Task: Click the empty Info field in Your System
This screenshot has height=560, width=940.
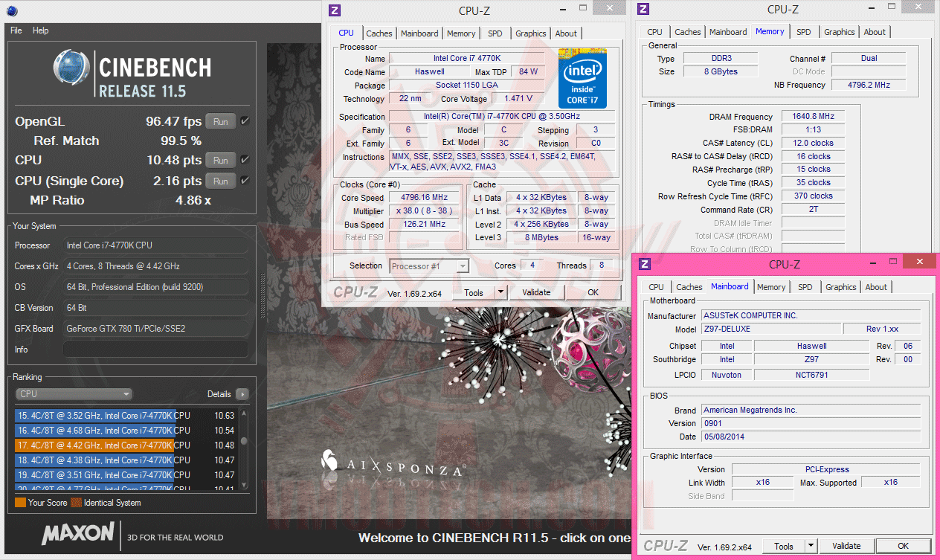Action: [155, 350]
